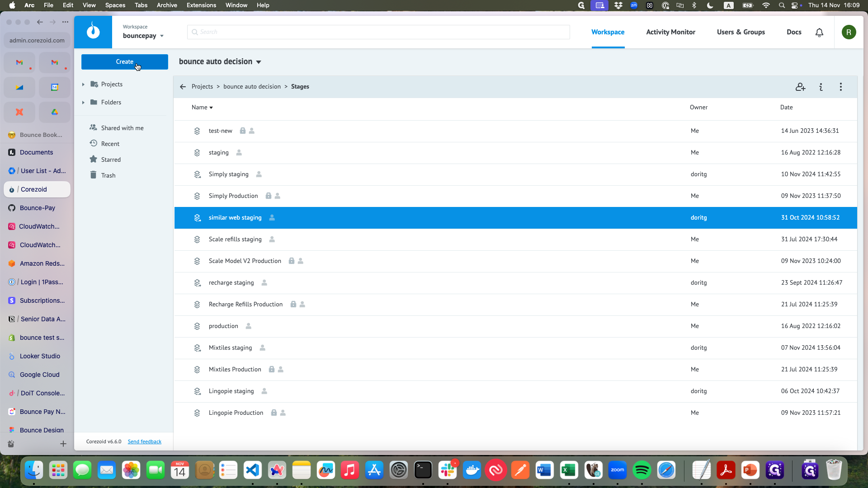
Task: Click the lock icon on test-new stage
Action: coord(243,131)
